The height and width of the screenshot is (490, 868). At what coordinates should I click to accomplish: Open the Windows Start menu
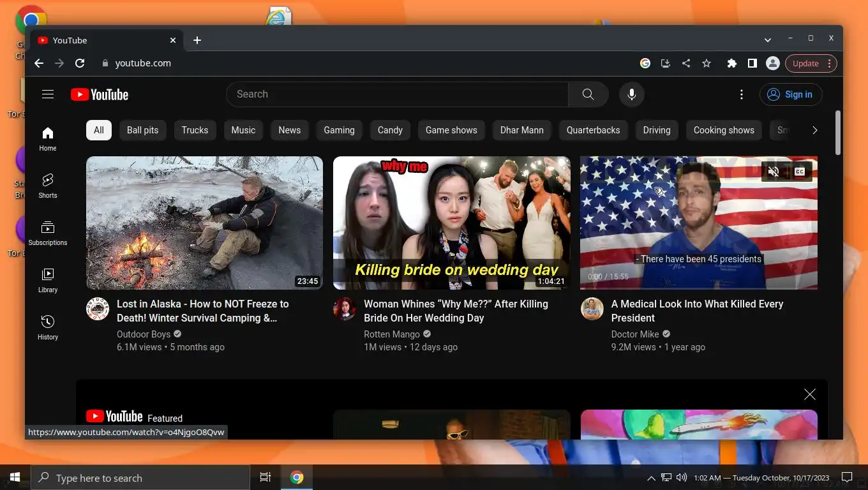tap(15, 478)
